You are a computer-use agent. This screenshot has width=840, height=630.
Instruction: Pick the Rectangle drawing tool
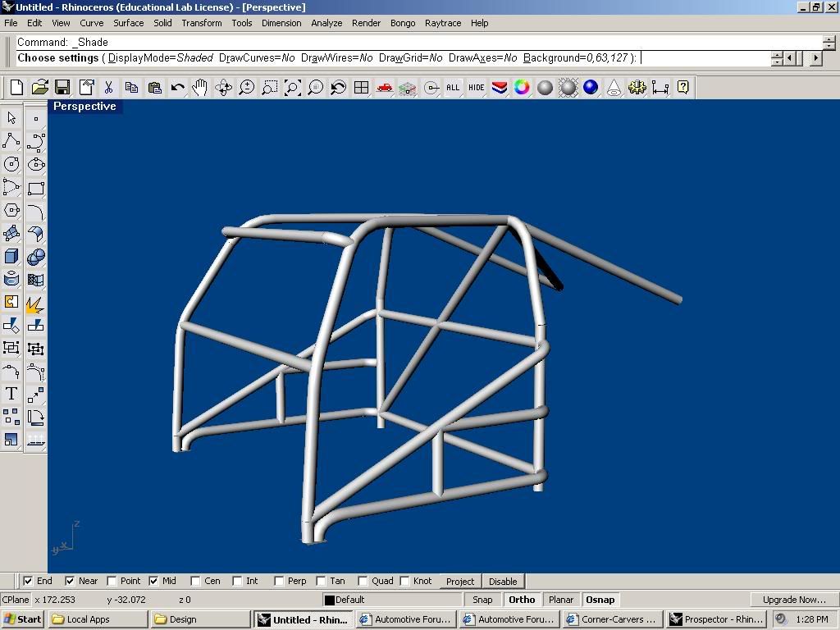[35, 188]
